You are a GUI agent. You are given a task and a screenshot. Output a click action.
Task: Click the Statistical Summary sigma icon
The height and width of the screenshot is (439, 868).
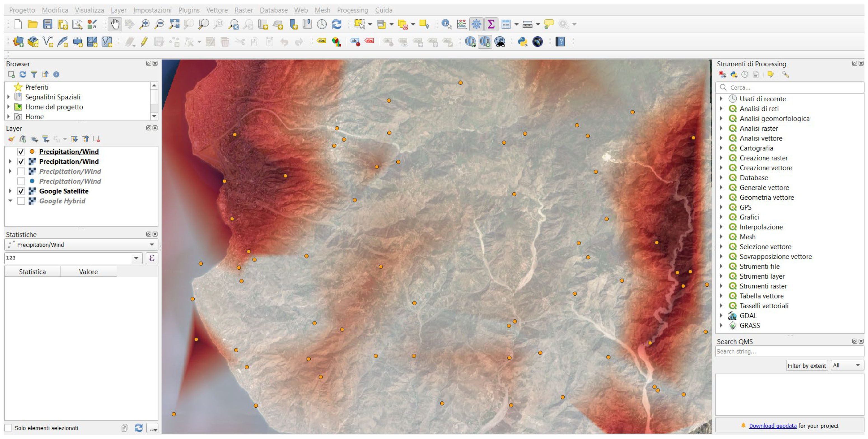tap(491, 24)
